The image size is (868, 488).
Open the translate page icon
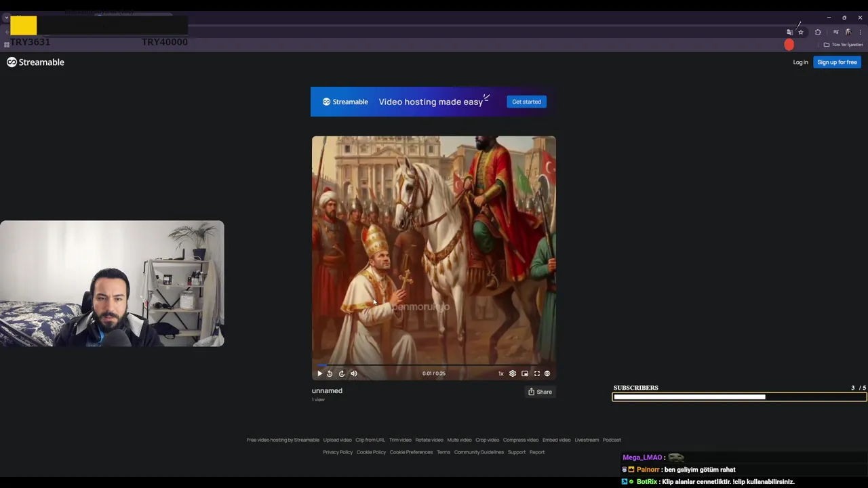[x=789, y=32]
